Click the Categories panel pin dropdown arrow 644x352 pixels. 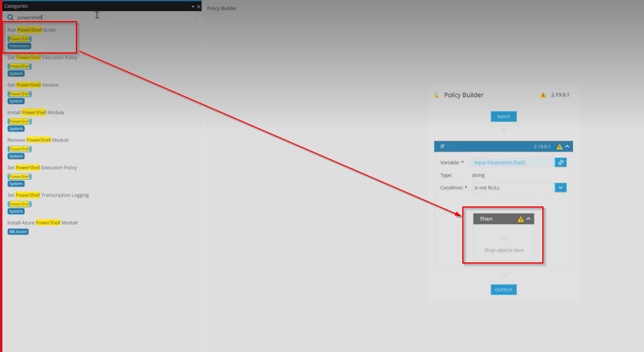(x=193, y=7)
